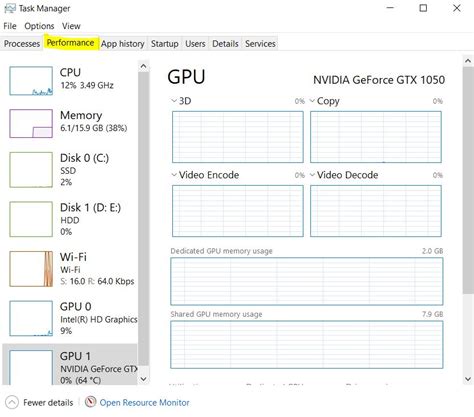Click the 2.0 GB dedicated memory value
474x417 pixels.
tap(432, 251)
